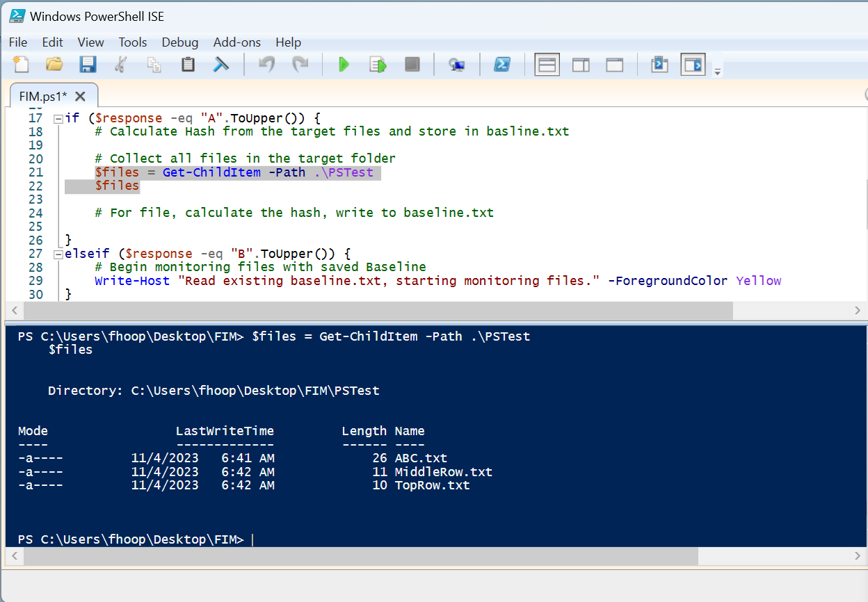Collapse the elseif block at line 27
This screenshot has width=868, height=602.
point(58,253)
